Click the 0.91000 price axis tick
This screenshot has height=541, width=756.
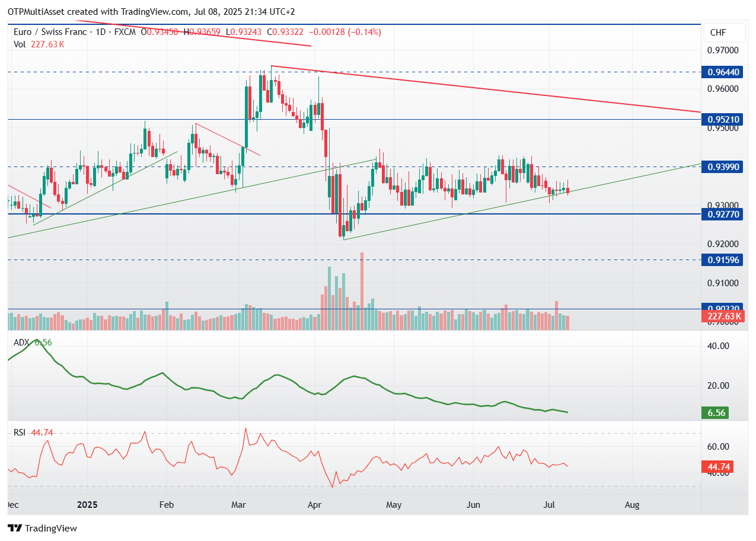click(x=723, y=283)
